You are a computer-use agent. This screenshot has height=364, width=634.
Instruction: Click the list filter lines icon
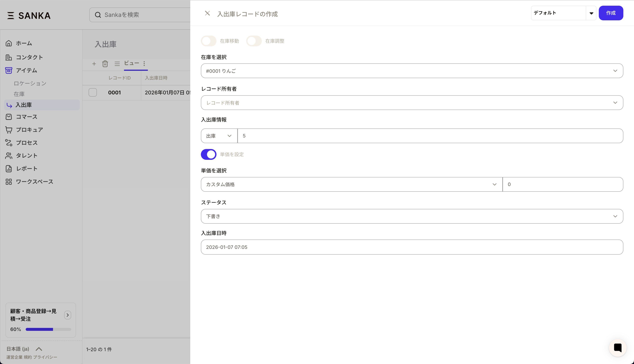tap(117, 64)
